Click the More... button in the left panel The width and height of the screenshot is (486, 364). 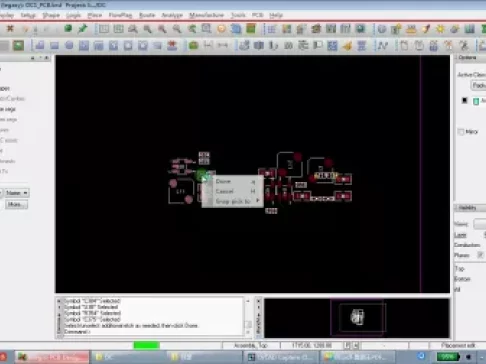[x=16, y=204]
